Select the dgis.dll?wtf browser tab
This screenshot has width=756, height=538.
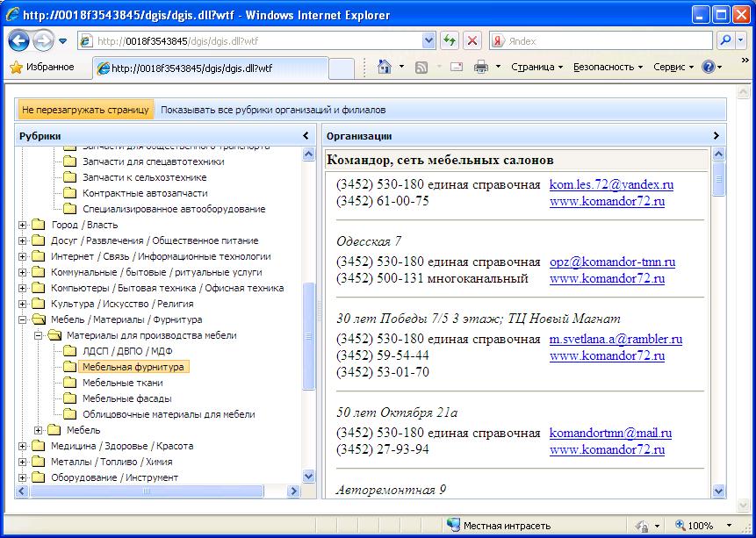pos(211,68)
